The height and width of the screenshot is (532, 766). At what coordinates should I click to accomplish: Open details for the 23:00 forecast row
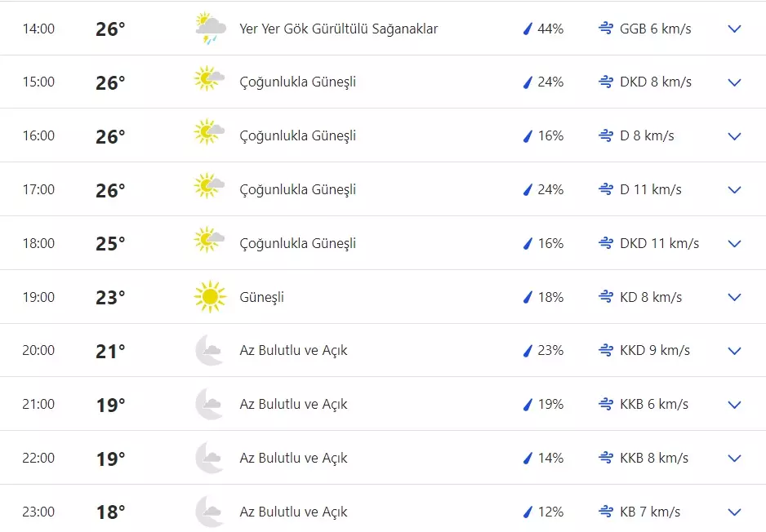(733, 510)
